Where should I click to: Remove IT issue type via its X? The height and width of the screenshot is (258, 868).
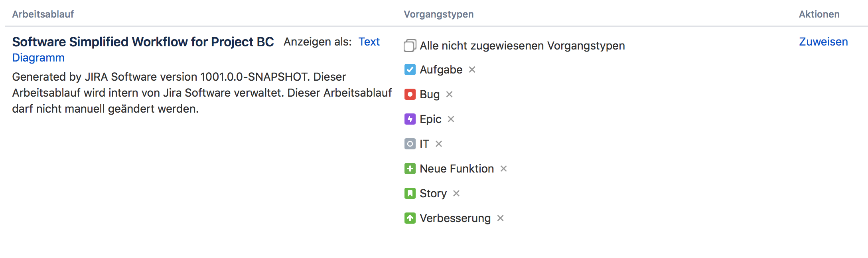pyautogui.click(x=438, y=144)
